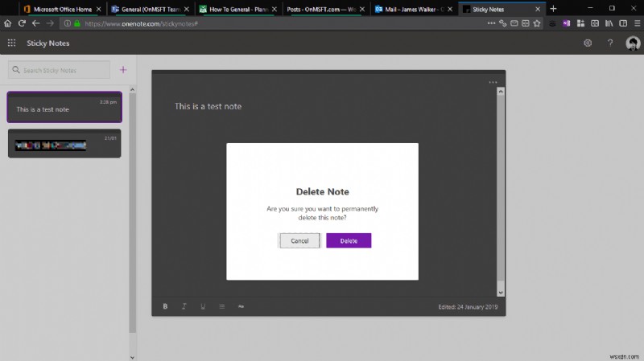Click the bullet list icon
Screen dimensions: 644x361
point(221,306)
